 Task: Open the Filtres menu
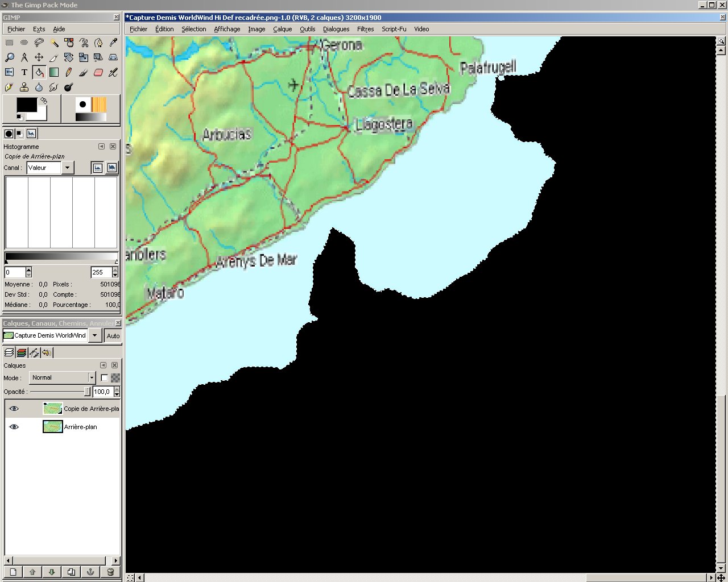(x=365, y=29)
